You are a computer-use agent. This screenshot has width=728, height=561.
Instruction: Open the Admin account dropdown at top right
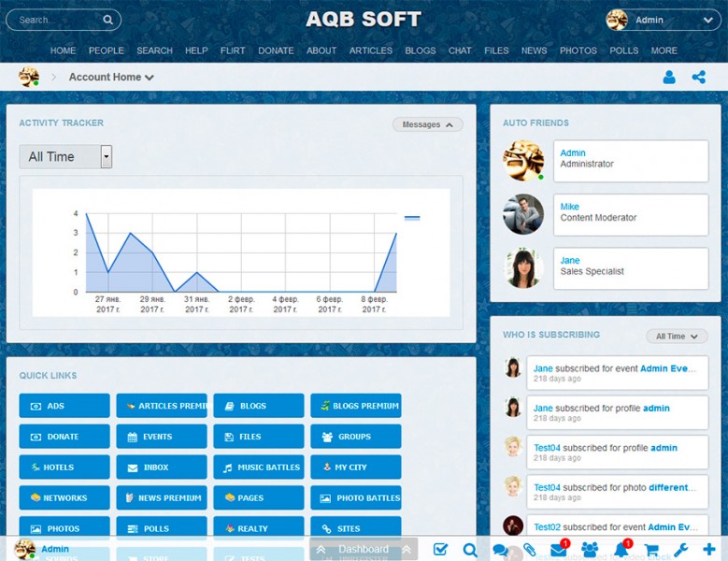[664, 20]
